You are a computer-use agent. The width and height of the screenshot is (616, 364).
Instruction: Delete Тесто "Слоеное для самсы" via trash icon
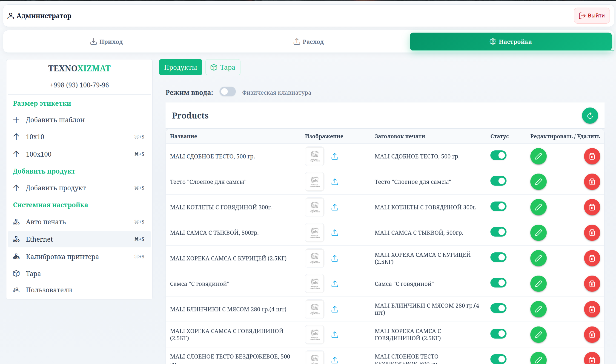[592, 182]
